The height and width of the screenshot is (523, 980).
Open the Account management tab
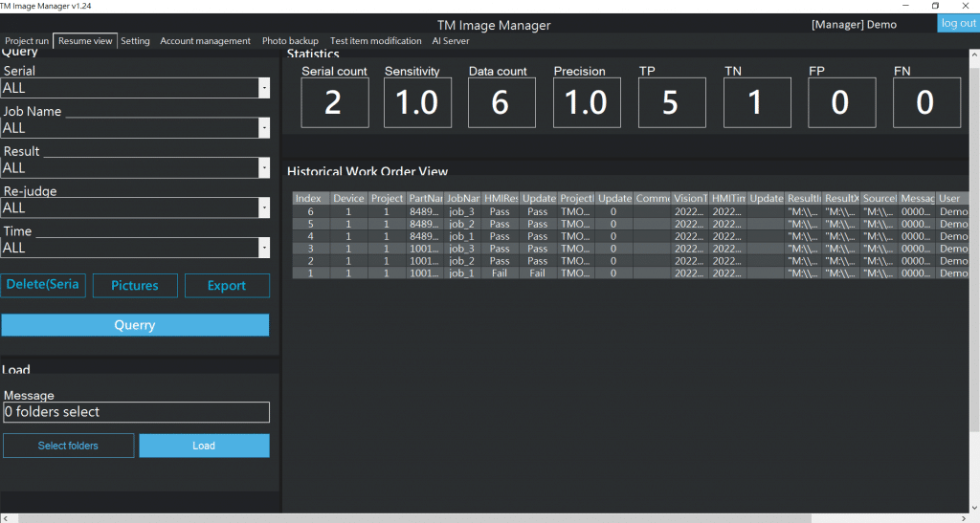tap(205, 41)
